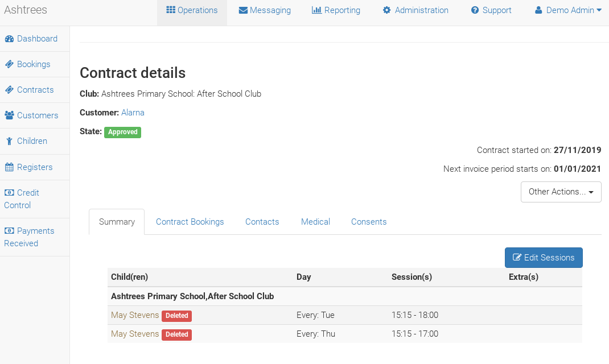609x364 pixels.
Task: Select the Consents tab
Action: (x=368, y=222)
